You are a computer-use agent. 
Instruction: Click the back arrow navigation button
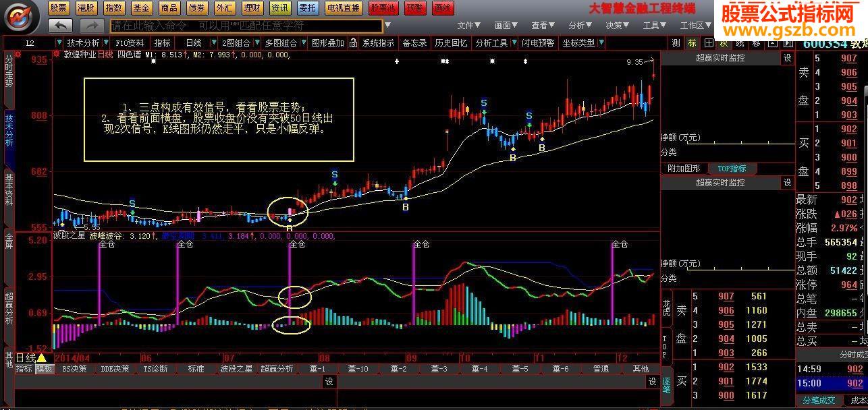pos(61,26)
